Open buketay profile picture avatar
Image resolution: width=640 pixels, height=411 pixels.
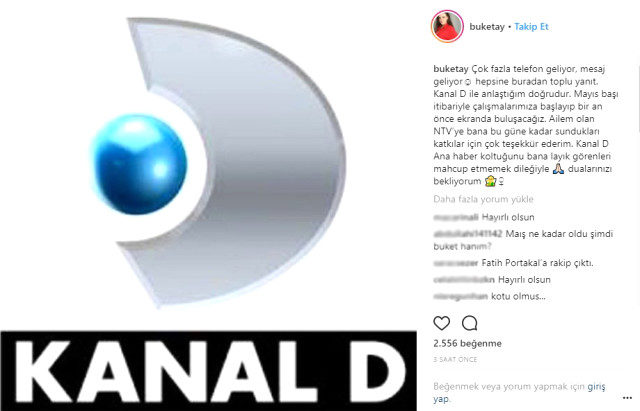tap(447, 27)
